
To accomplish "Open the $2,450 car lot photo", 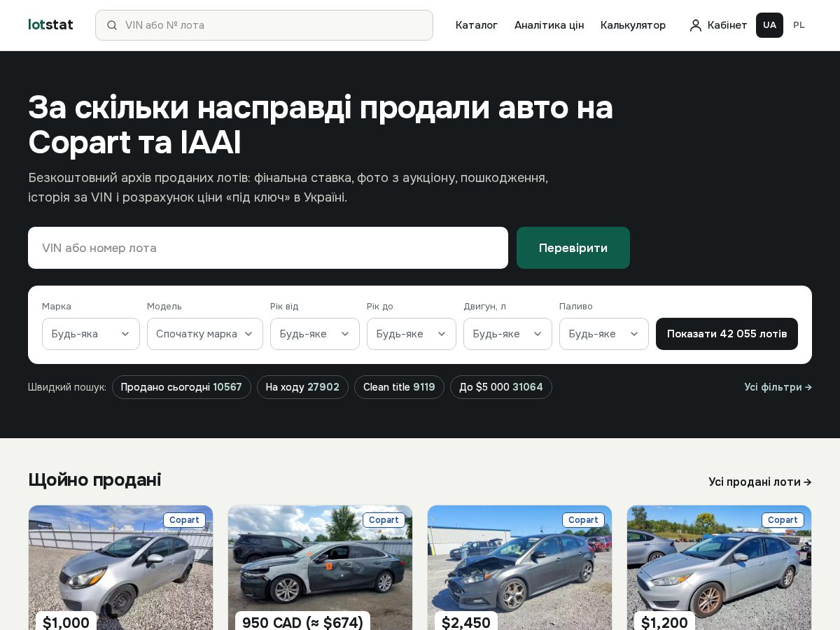I will pyautogui.click(x=519, y=568).
